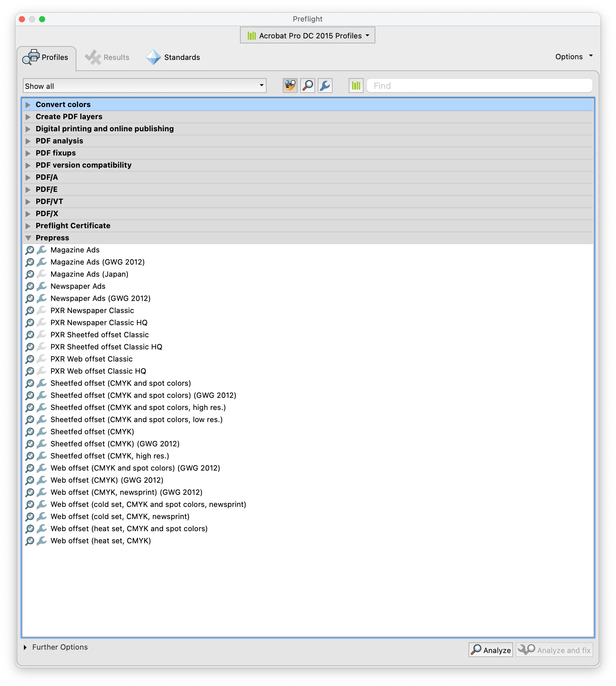Image resolution: width=616 pixels, height=686 pixels.
Task: Click the Find search field
Action: [x=480, y=85]
